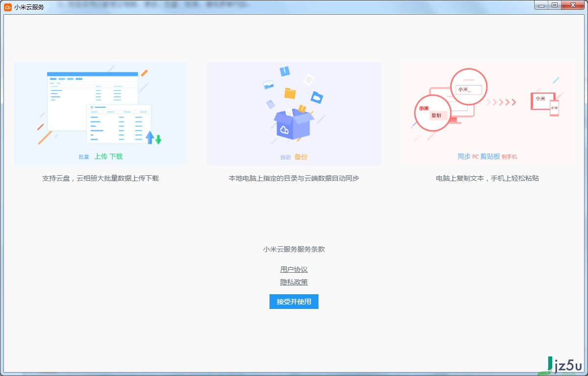Click the 接受并使用 button
The height and width of the screenshot is (376, 588).
[294, 302]
